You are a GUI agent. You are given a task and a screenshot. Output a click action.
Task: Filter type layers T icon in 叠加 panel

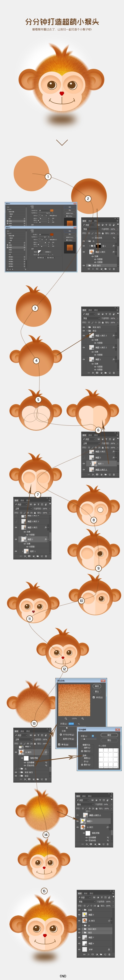click(100, 800)
